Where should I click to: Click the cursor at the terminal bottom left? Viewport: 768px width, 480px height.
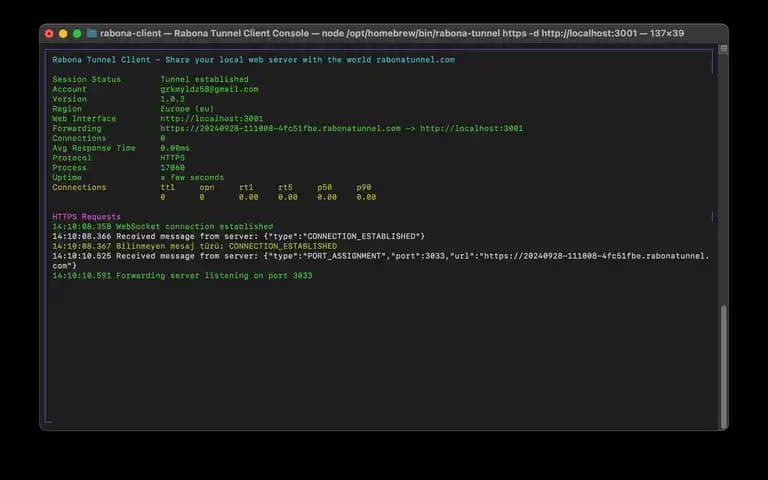pyautogui.click(x=49, y=421)
